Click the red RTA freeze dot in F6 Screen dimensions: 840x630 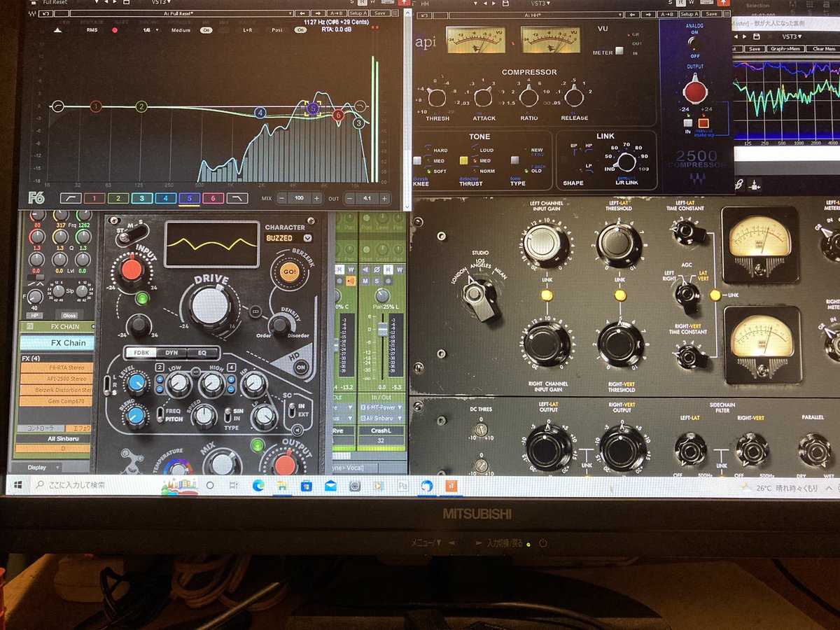click(115, 30)
